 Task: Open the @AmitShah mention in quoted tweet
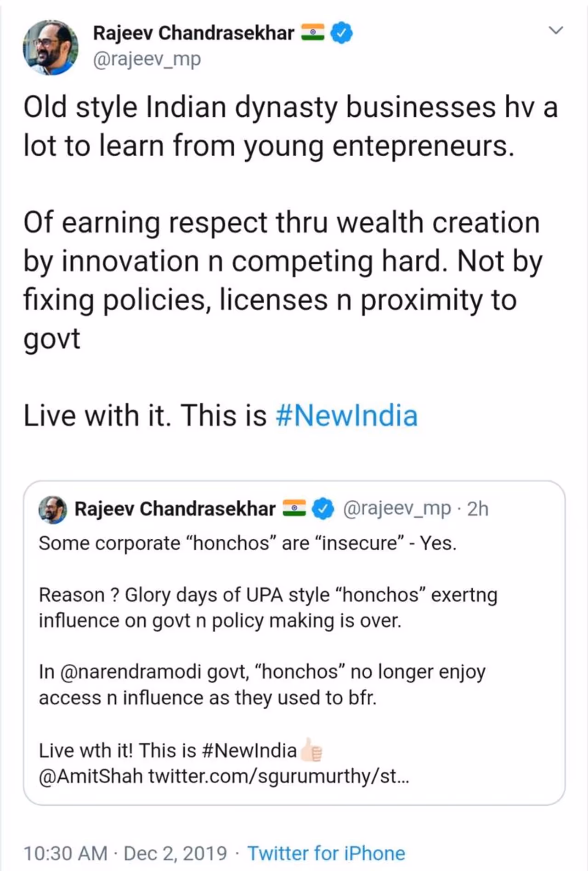point(91,776)
